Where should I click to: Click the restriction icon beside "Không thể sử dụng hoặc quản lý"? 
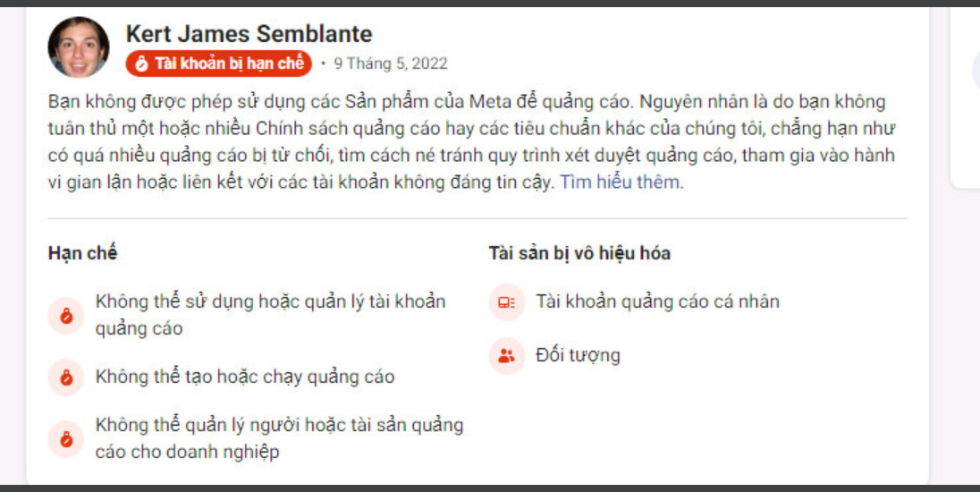(65, 315)
